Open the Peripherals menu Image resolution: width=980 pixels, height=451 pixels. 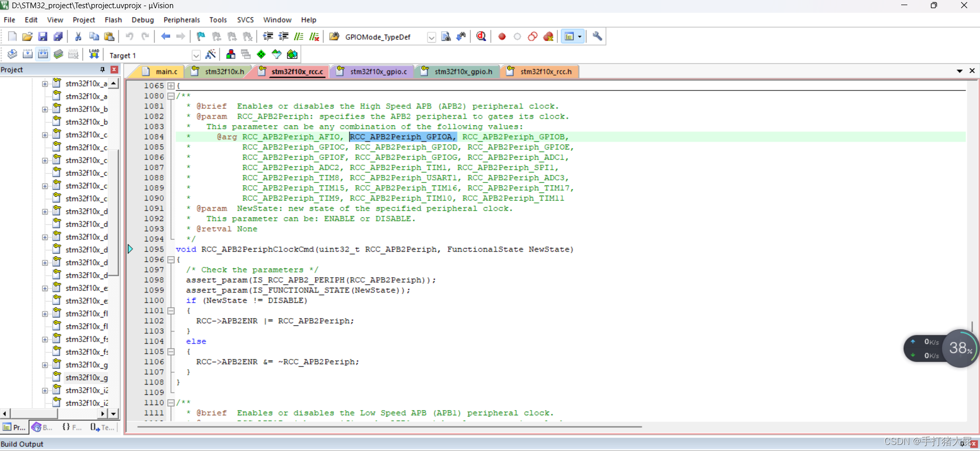pyautogui.click(x=182, y=20)
